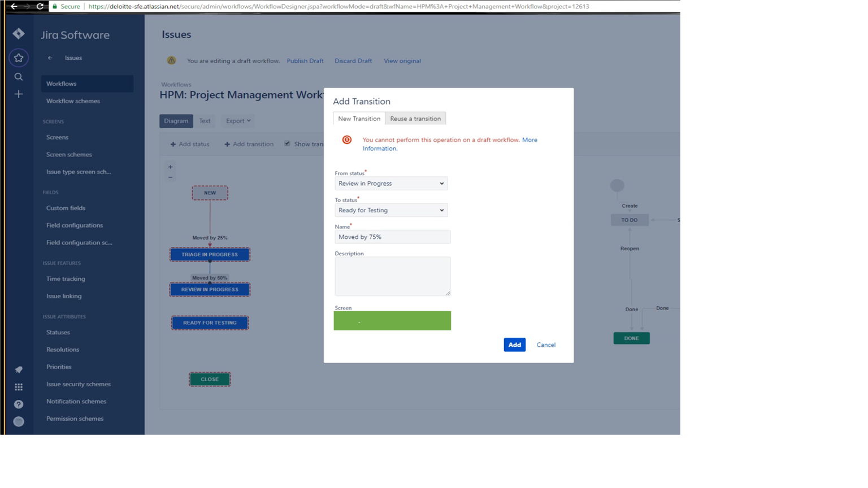Open Screens in sidebar
Image resolution: width=868 pixels, height=488 pixels.
point(57,137)
